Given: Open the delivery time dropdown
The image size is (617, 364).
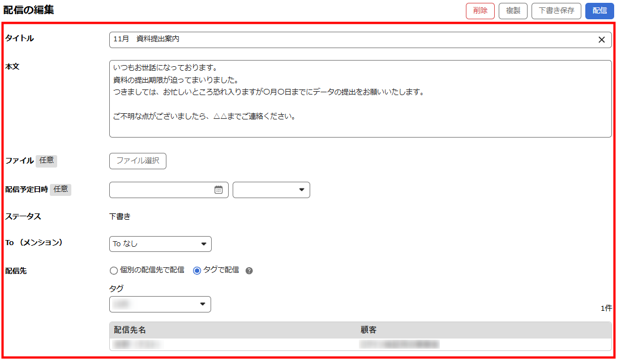Looking at the screenshot, I should point(271,190).
